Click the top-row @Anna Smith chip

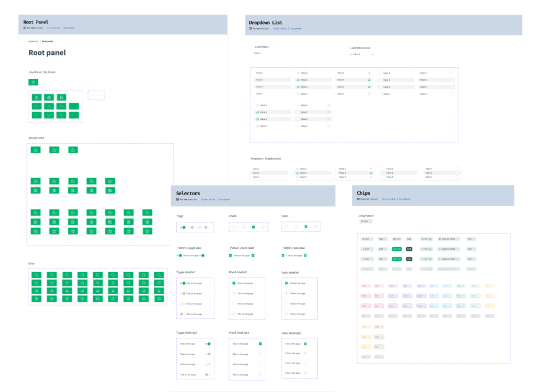pos(449,239)
